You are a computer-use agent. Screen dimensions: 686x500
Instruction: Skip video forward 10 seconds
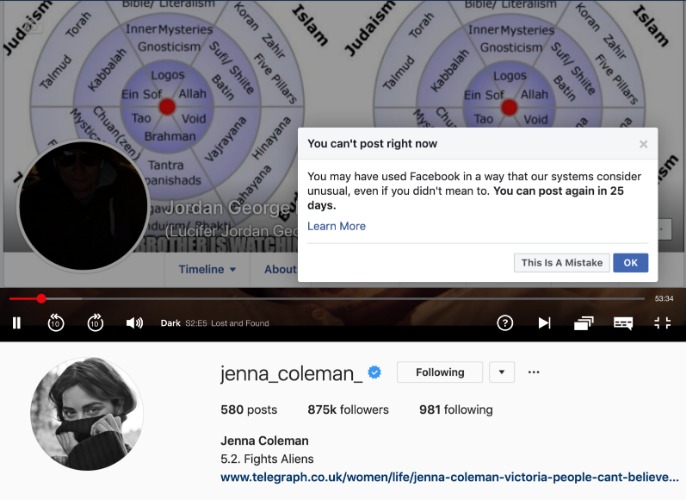(95, 323)
